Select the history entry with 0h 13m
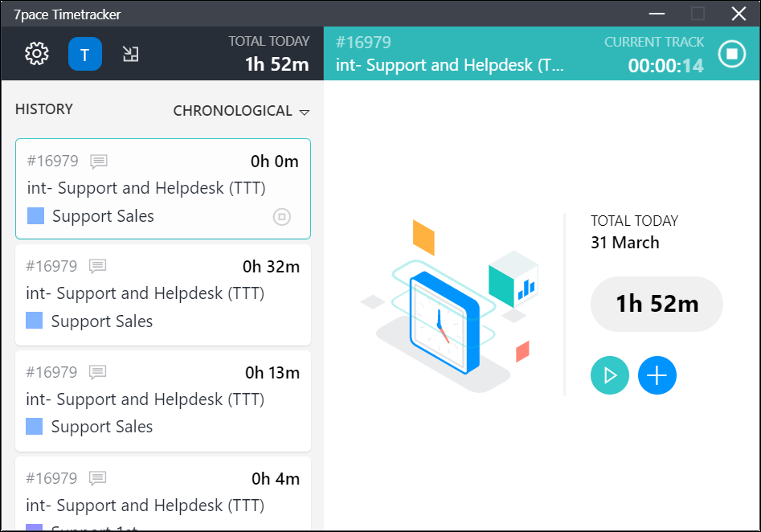This screenshot has width=761, height=532. click(x=163, y=401)
